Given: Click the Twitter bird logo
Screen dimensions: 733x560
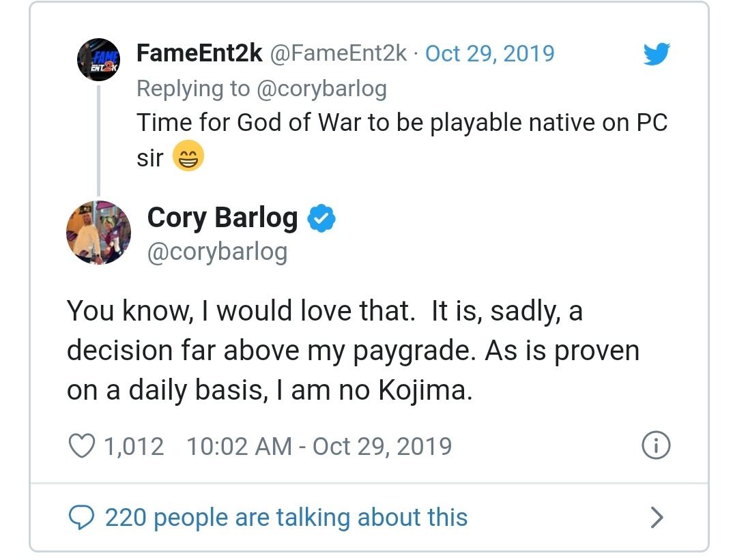Looking at the screenshot, I should click(x=657, y=55).
